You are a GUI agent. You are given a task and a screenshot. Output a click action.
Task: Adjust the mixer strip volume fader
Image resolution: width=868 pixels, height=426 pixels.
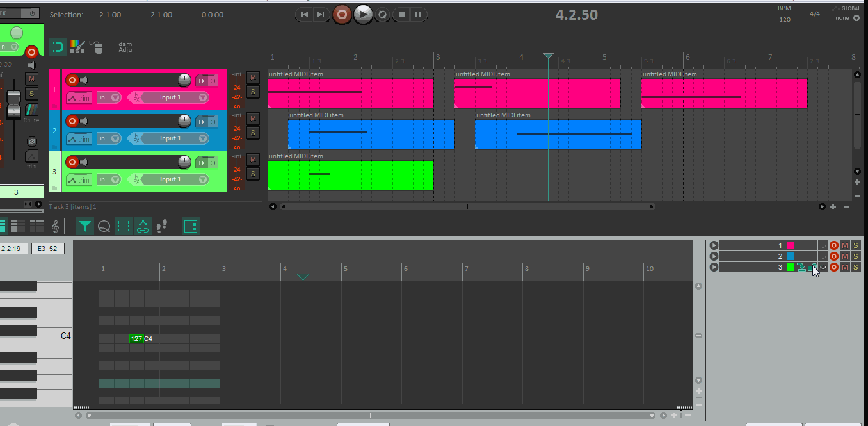(x=13, y=106)
